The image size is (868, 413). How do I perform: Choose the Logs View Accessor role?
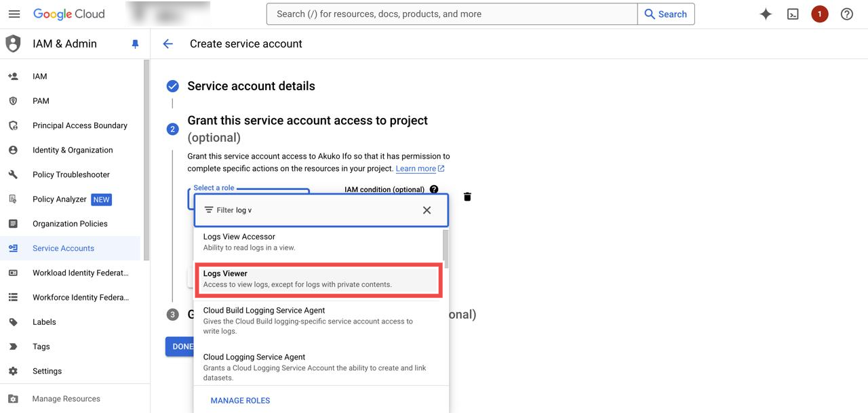(318, 242)
